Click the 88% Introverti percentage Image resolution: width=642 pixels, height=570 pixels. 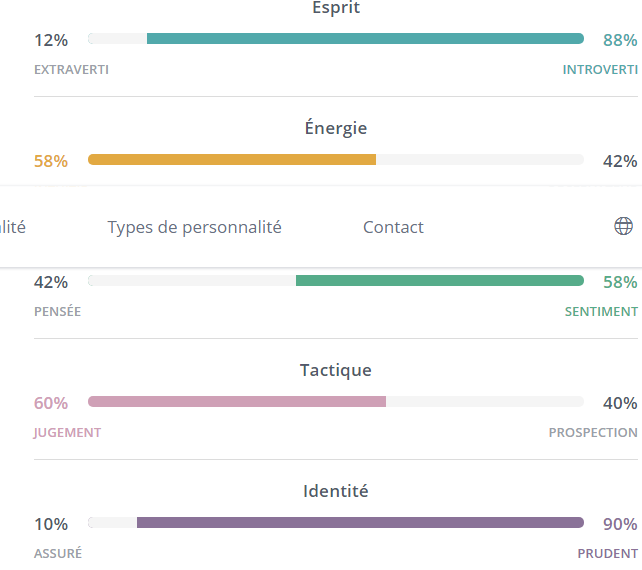pyautogui.click(x=620, y=40)
